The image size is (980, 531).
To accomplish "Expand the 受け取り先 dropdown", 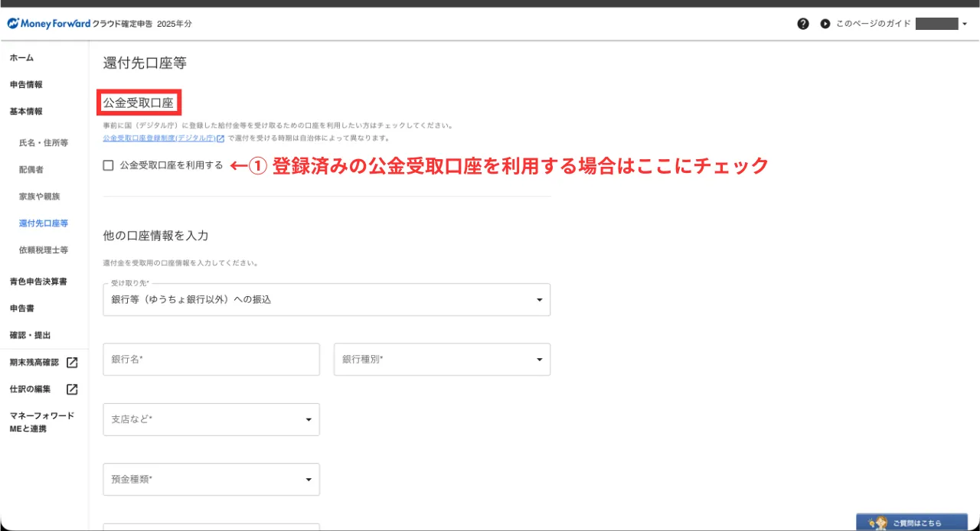I will click(x=539, y=300).
